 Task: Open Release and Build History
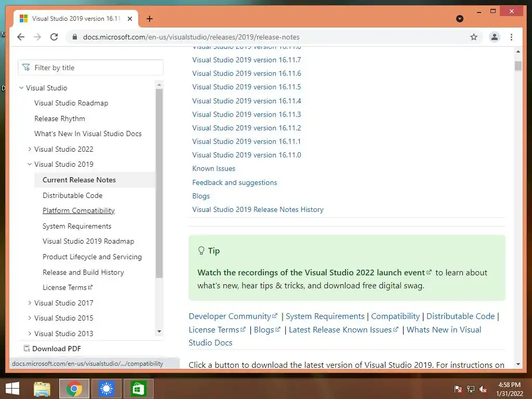83,272
